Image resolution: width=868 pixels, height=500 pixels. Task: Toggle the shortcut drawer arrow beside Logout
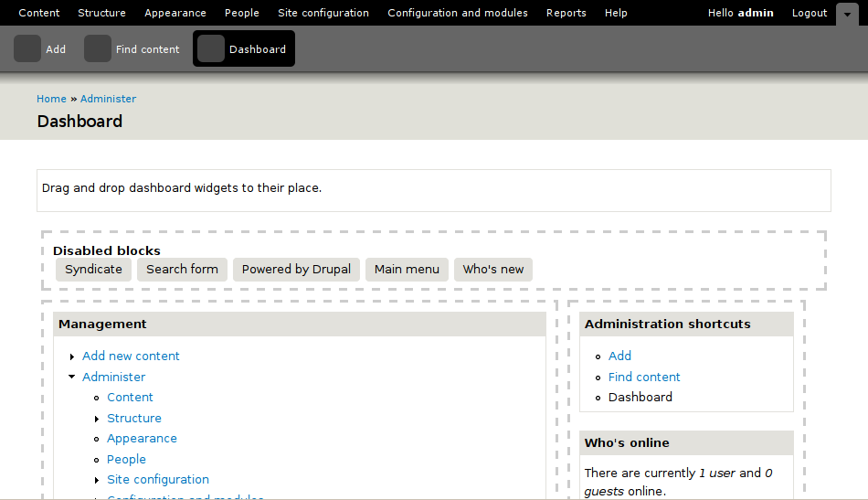click(846, 14)
